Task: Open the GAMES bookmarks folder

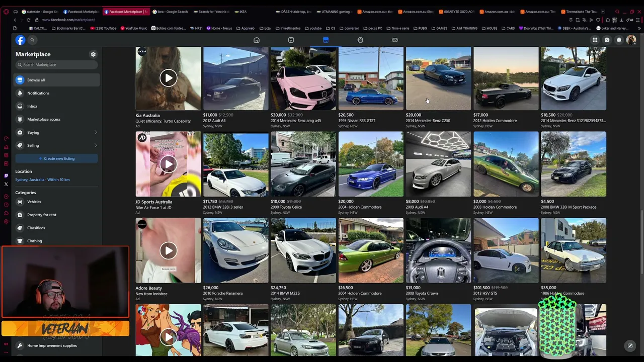Action: point(439,28)
